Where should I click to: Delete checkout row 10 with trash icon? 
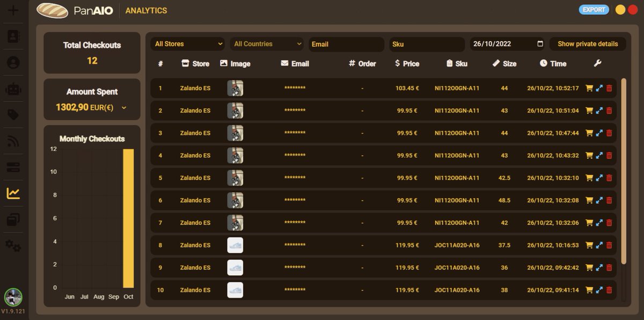click(609, 290)
